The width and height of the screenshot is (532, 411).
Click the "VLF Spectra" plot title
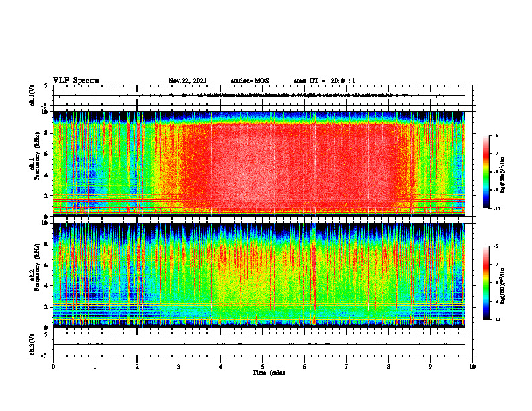point(76,80)
